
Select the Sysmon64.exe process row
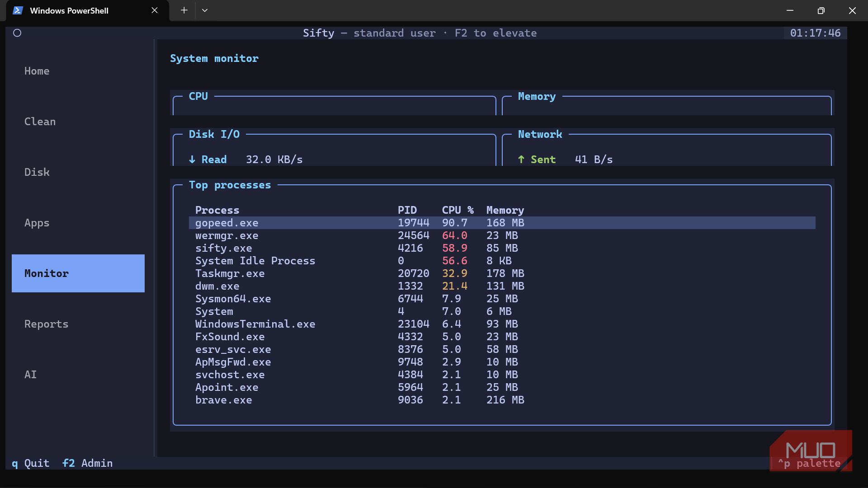coord(502,299)
